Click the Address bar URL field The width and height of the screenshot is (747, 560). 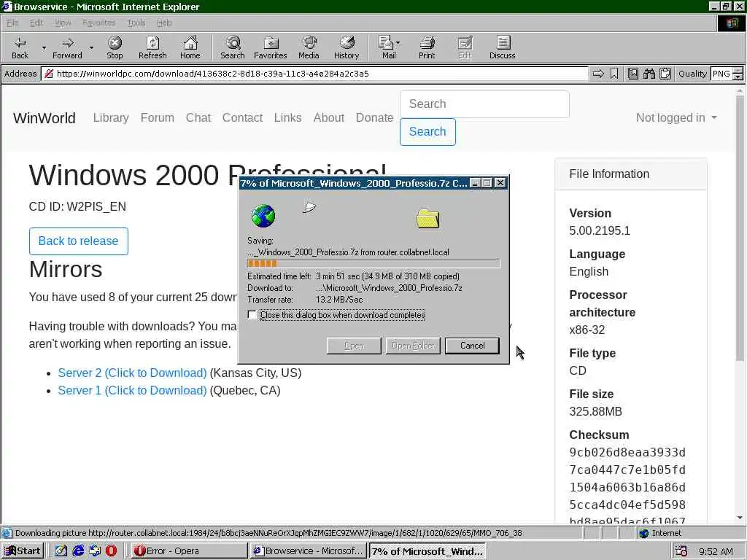click(314, 74)
